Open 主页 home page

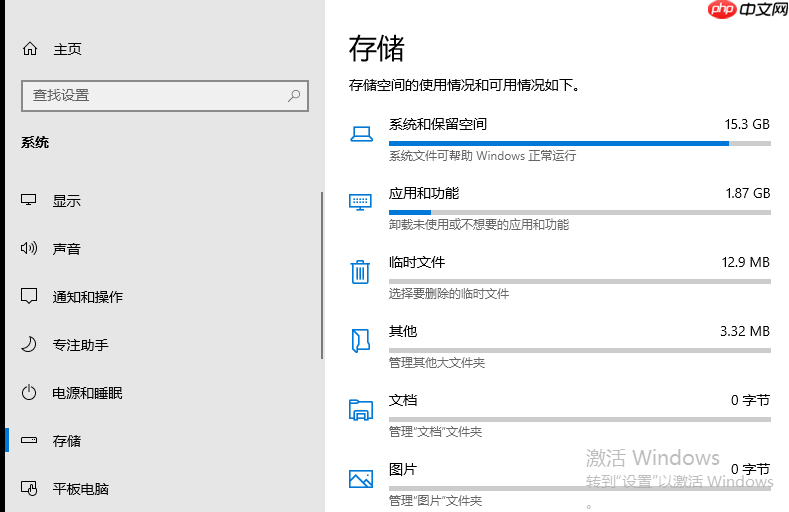67,49
